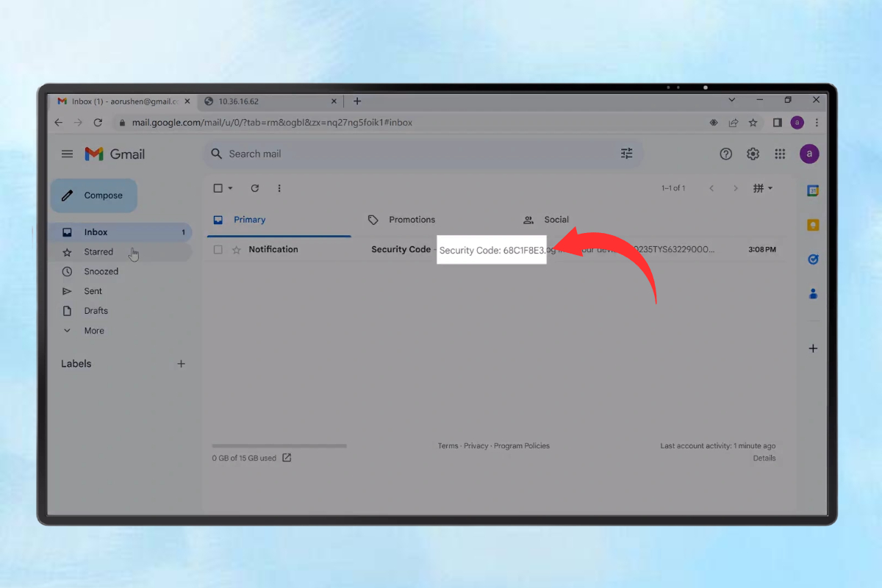Open Google Calendar side panel icon
Image resolution: width=882 pixels, height=588 pixels.
813,190
